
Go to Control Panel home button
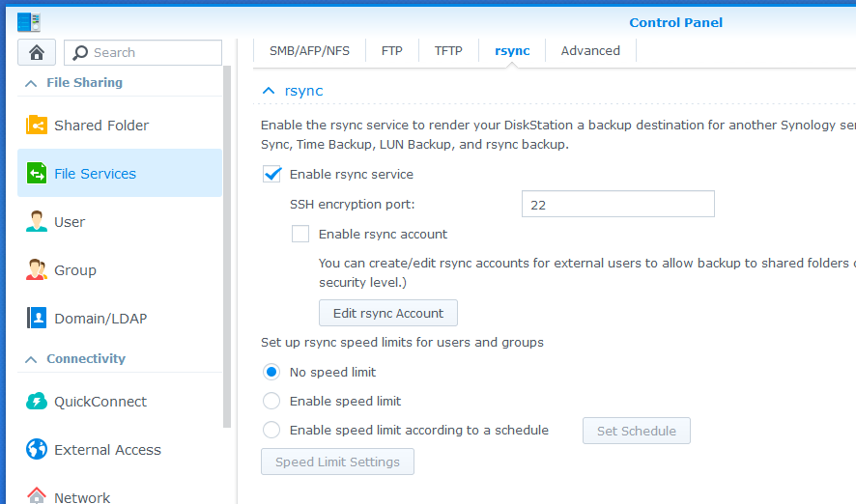point(37,52)
